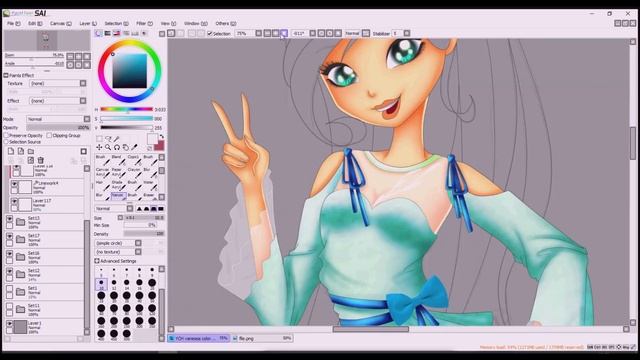Screen dimensions: 640x360
Task: Adjust the layer Opacity slider
Action: [58, 128]
